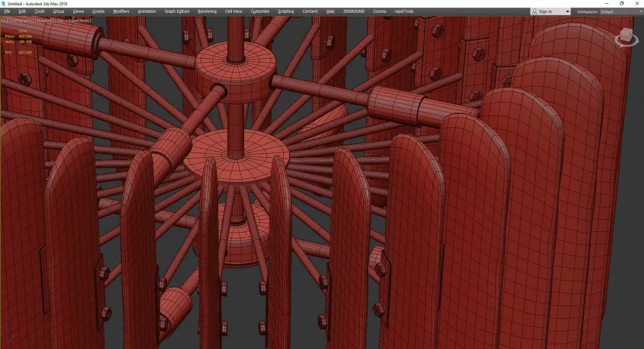Expand the Sign In dropdown arrow
Viewport: 644px width, 349px height.
coord(567,12)
